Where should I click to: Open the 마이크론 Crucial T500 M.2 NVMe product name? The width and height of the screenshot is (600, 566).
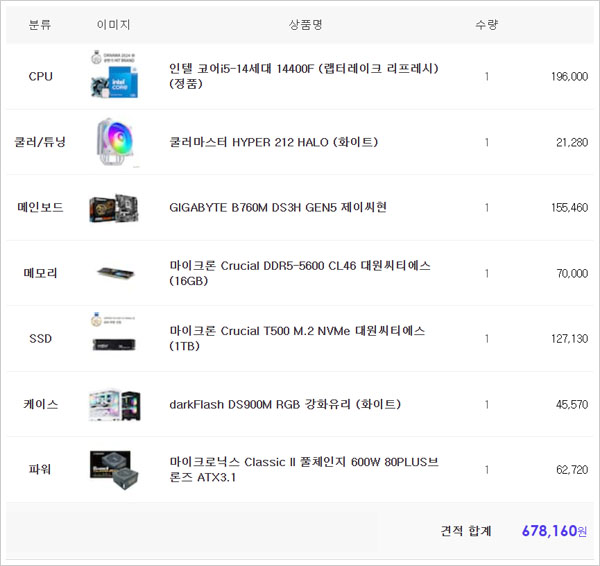pos(297,338)
